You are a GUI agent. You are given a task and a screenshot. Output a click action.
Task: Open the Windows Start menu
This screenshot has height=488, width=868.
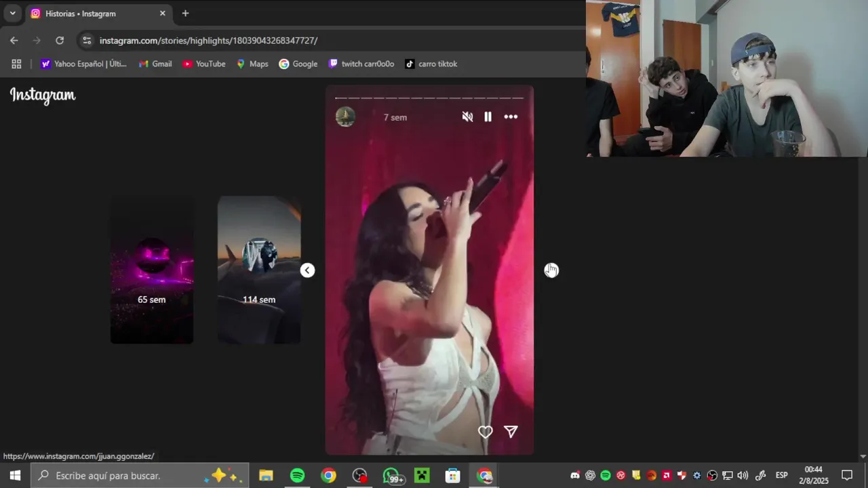coord(15,476)
